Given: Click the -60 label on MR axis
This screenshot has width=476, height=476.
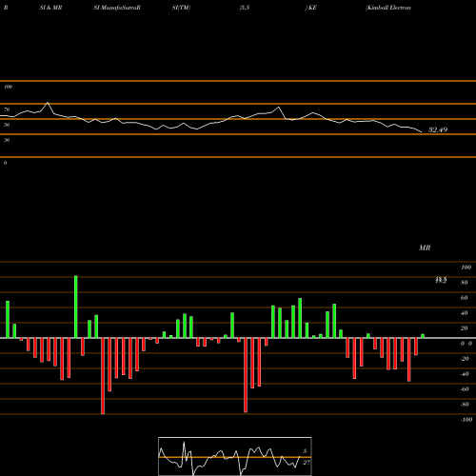Looking at the screenshot, I should 465,389.
